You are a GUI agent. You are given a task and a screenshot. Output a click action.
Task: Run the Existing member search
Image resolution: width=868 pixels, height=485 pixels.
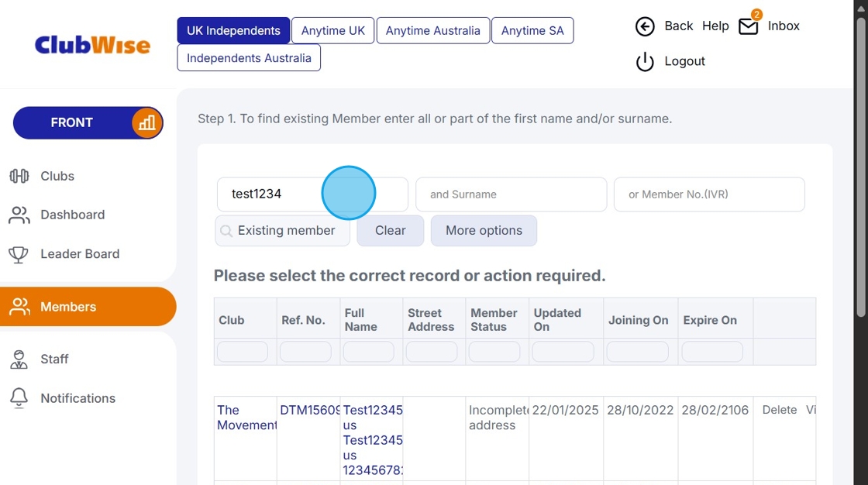[x=282, y=230]
